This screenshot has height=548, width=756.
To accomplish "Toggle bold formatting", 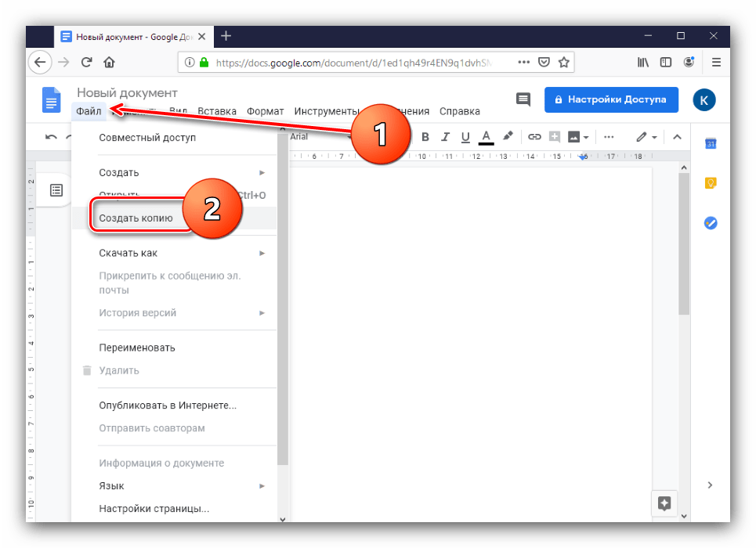I will point(425,137).
